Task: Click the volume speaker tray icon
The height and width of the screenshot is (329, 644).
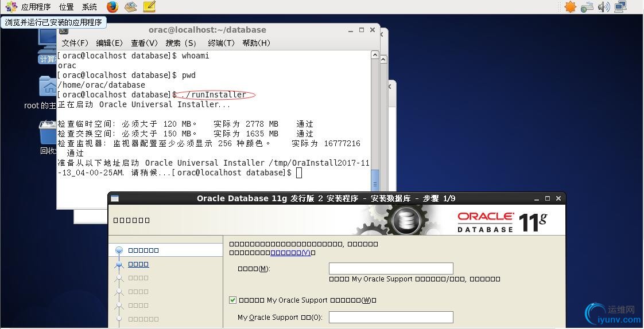Action: point(604,6)
